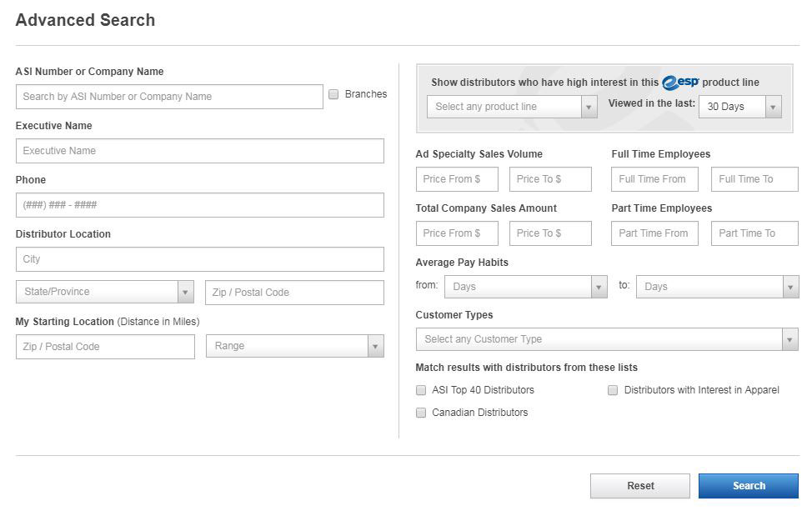Click the Reset button
This screenshot has height=511, width=812.
640,486
